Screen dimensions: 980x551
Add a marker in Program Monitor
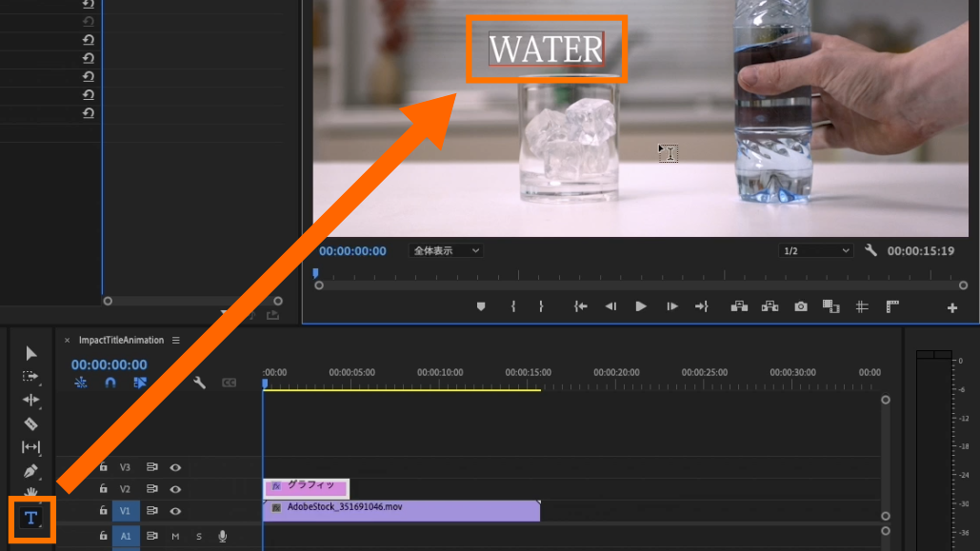(x=481, y=306)
